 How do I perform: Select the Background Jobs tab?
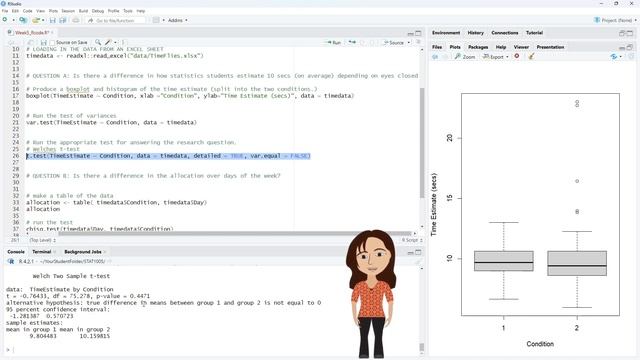83,252
